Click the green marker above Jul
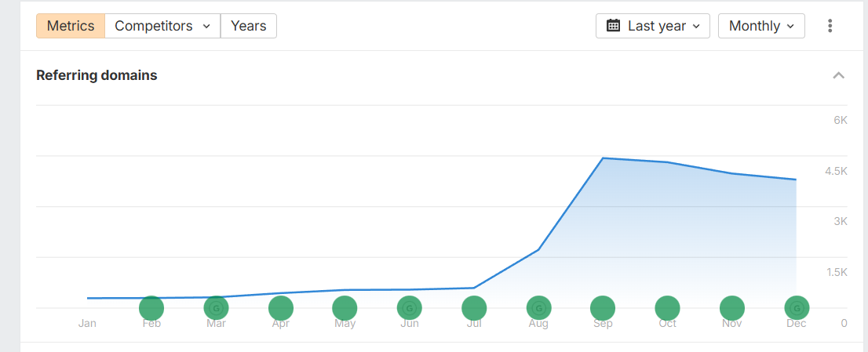 pyautogui.click(x=474, y=308)
